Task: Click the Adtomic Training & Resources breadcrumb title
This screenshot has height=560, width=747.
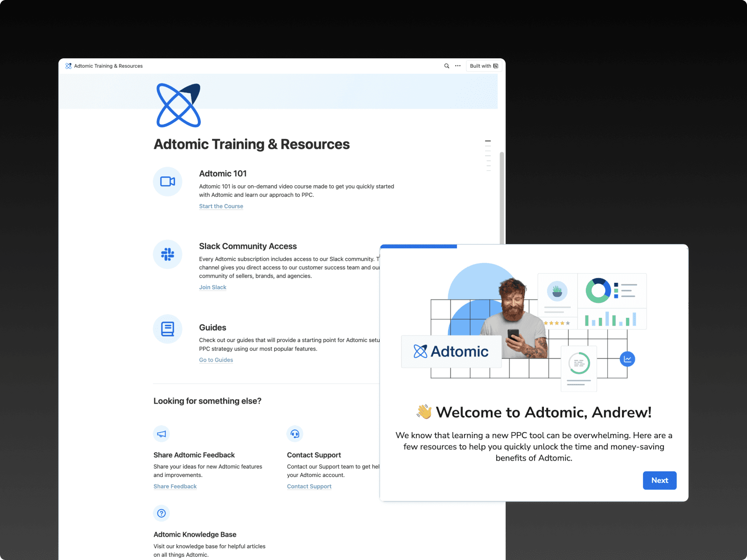Action: 108,66
